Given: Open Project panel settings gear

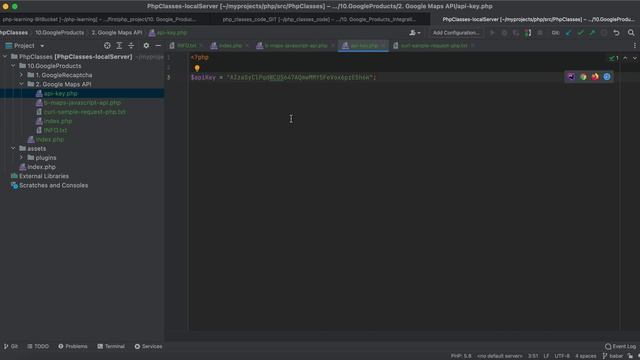Looking at the screenshot, I should (146, 46).
